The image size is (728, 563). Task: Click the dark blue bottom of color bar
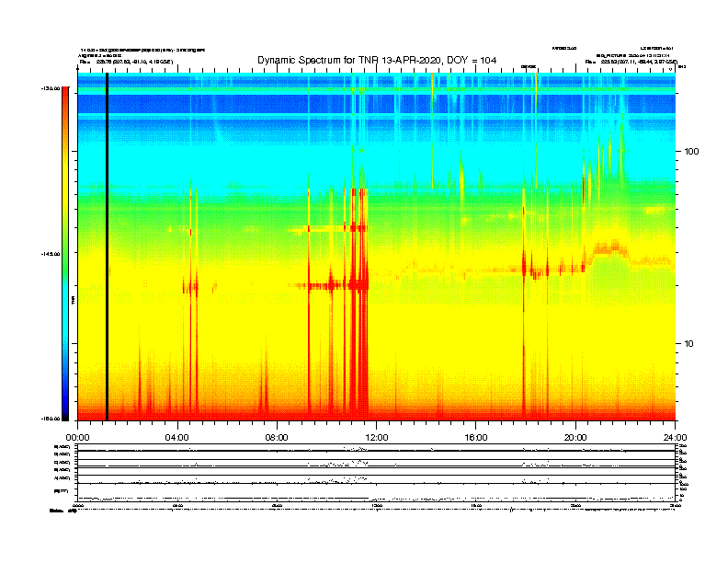65,411
